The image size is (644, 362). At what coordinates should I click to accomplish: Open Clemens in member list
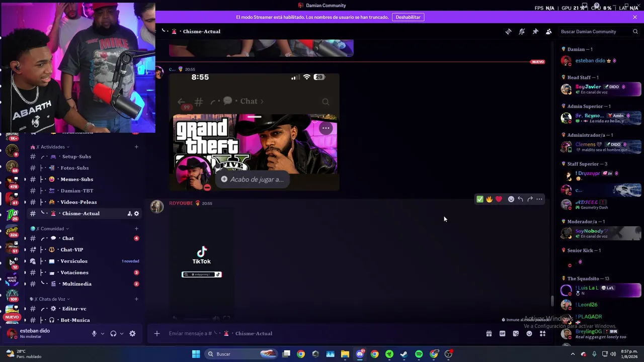601,147
